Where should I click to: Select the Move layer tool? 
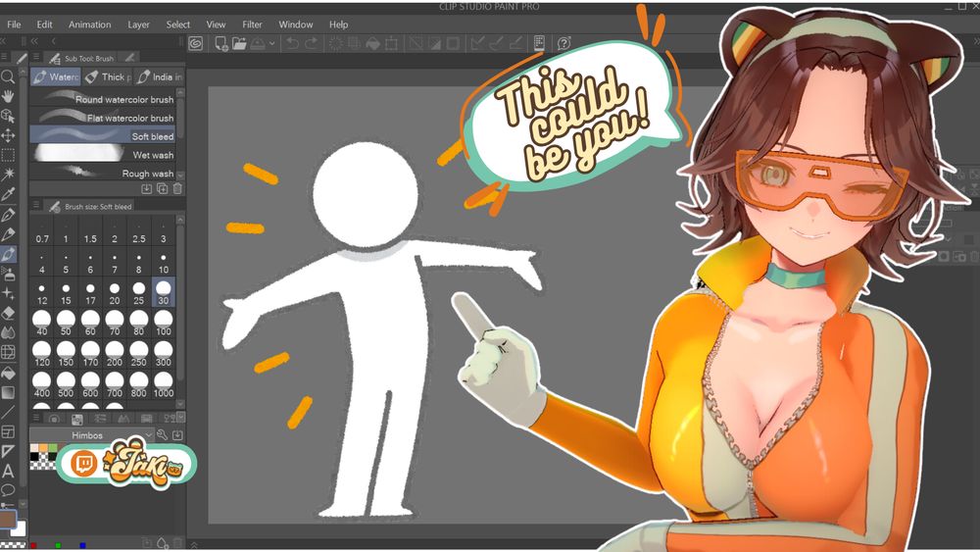[8, 135]
